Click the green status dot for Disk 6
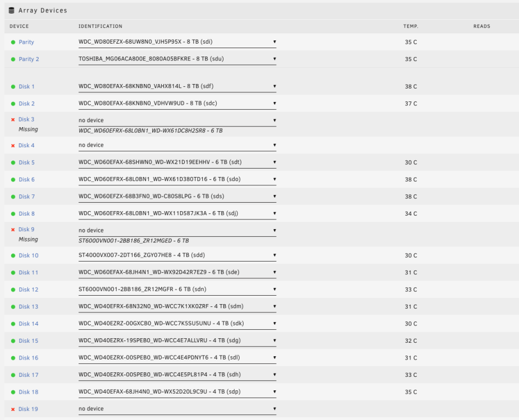Image resolution: width=519 pixels, height=420 pixels. click(x=13, y=180)
